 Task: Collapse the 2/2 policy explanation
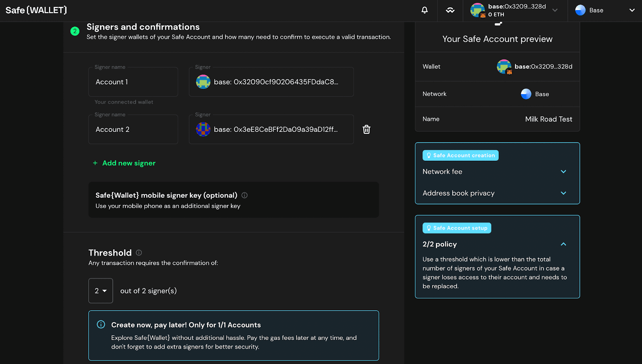[563, 244]
